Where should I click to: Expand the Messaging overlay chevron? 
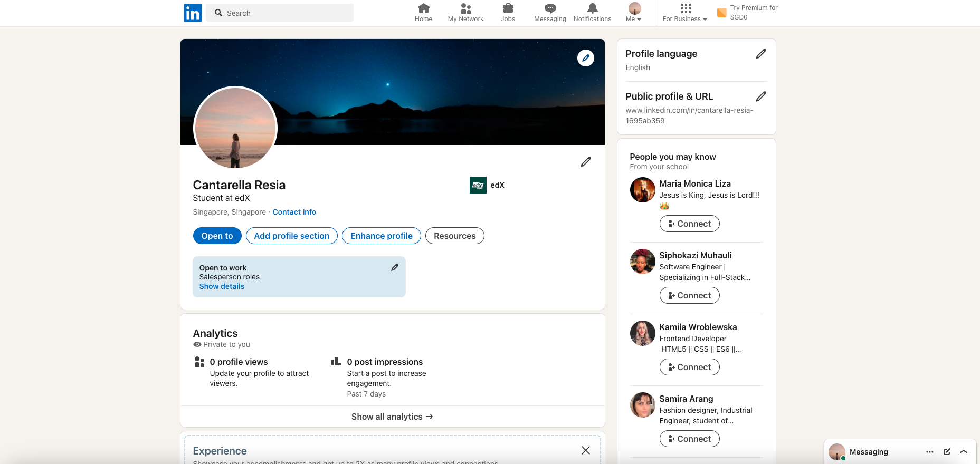964,452
